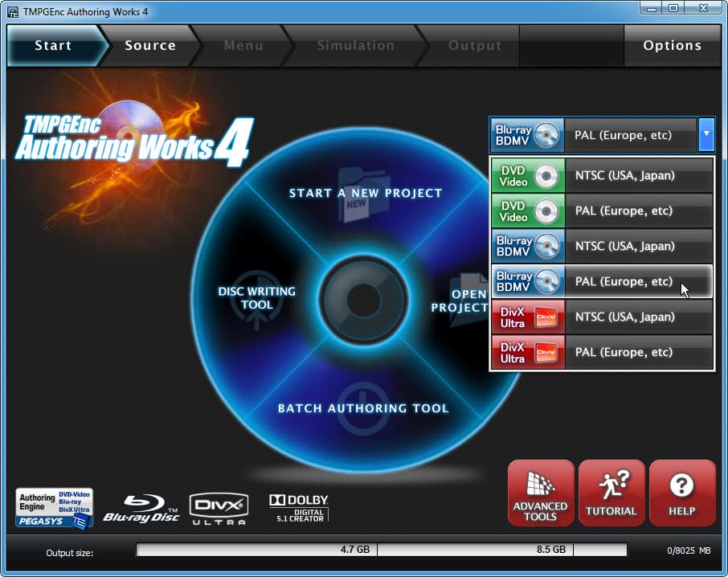Click the Dolby Digital 5.1 Creator logo
Image resolution: width=728 pixels, height=577 pixels.
click(299, 509)
